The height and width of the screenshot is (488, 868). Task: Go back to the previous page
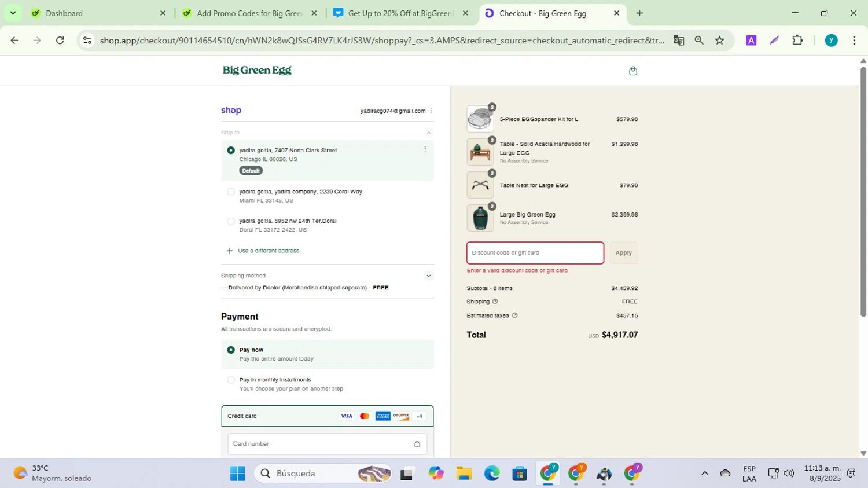(14, 41)
